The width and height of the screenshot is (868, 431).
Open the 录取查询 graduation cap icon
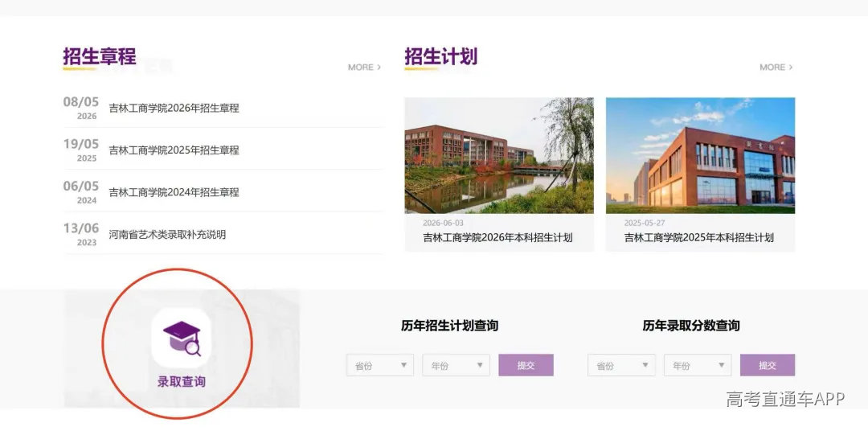[181, 338]
